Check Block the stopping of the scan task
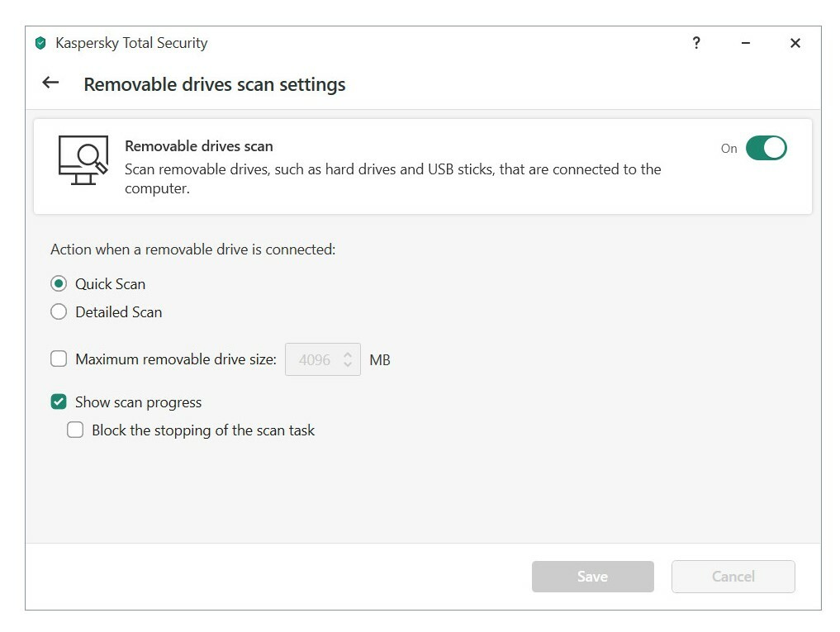The width and height of the screenshot is (840, 632). [x=75, y=430]
